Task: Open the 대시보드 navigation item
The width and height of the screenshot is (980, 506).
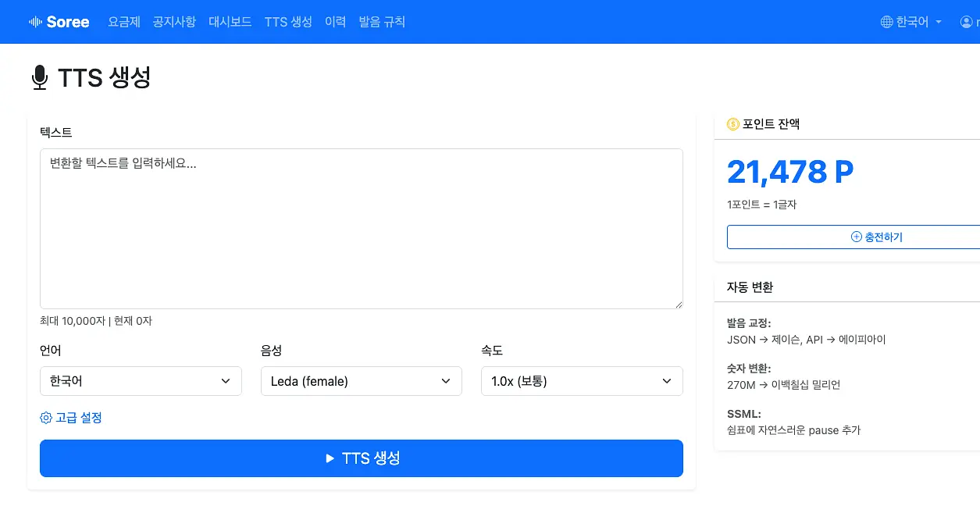Action: [x=230, y=22]
